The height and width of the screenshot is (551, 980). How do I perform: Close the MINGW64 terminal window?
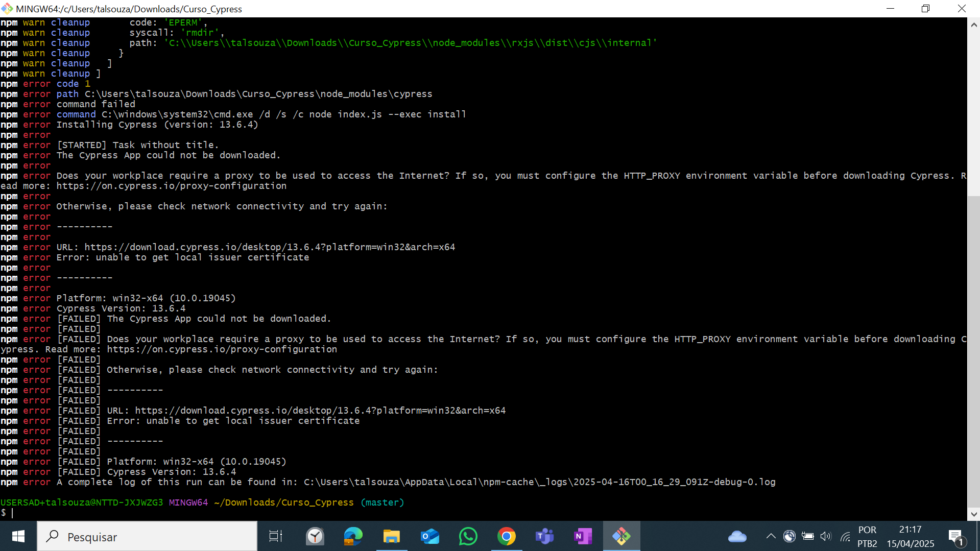pos(962,9)
